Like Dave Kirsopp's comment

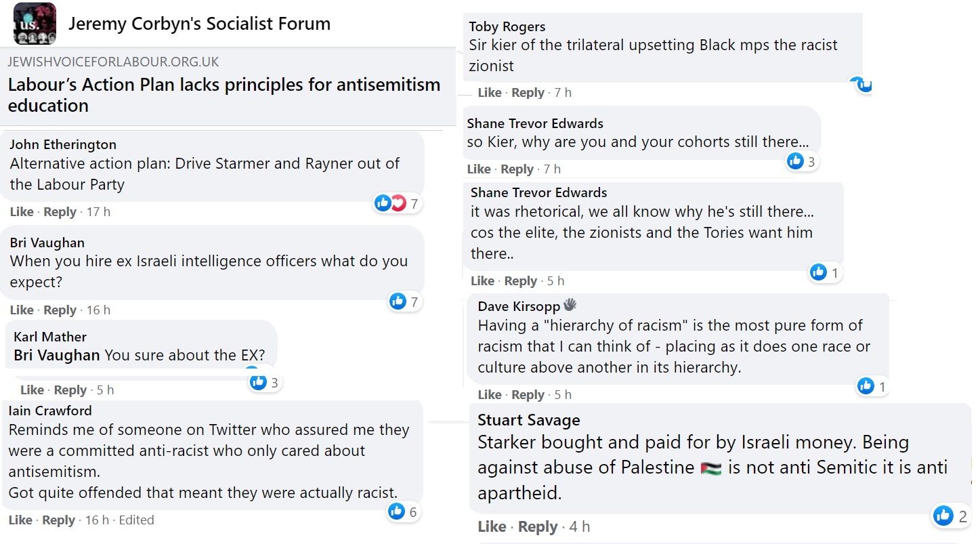click(x=490, y=395)
